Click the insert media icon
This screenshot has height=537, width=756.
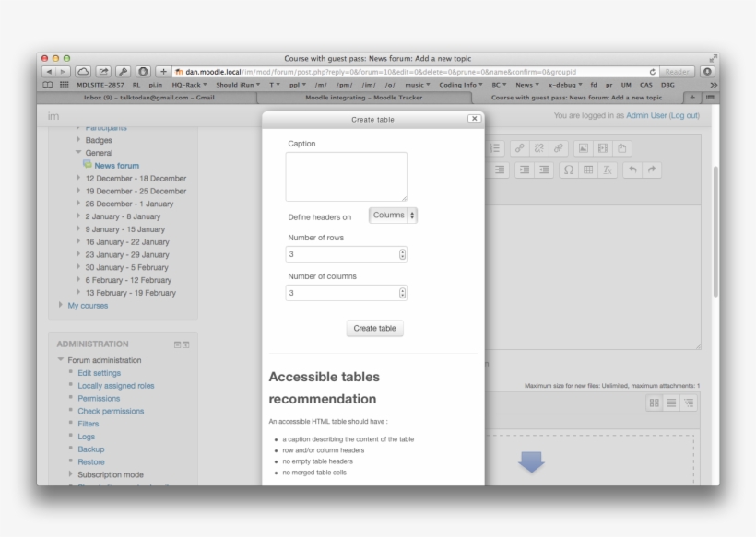tap(603, 148)
